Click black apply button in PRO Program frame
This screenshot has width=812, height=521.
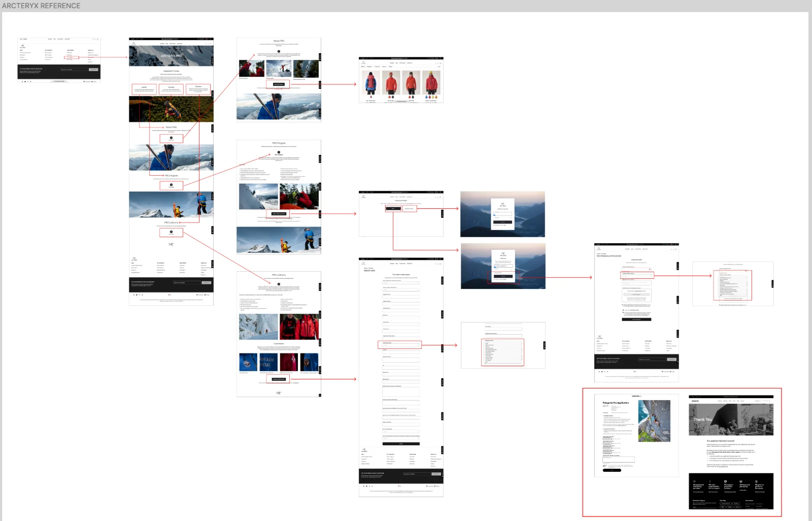click(x=279, y=214)
